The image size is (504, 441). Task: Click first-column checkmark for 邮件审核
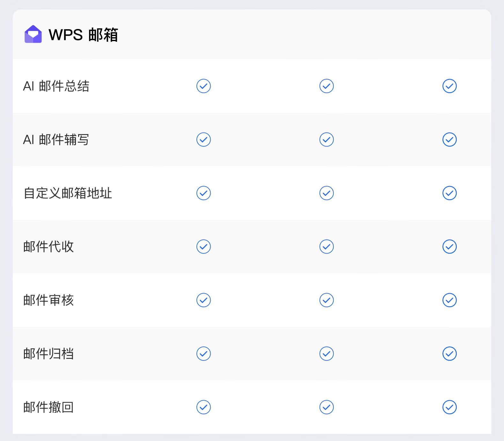click(x=204, y=300)
